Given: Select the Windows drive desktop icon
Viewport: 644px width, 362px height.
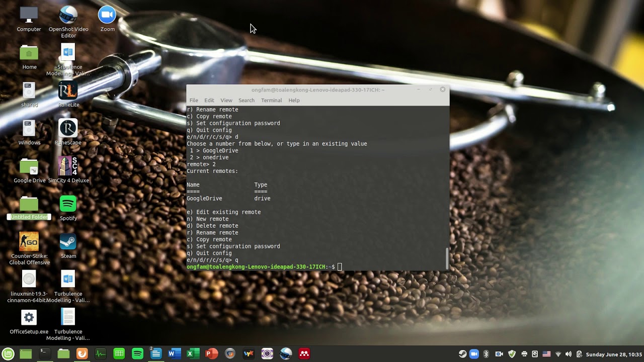Looking at the screenshot, I should (x=29, y=132).
